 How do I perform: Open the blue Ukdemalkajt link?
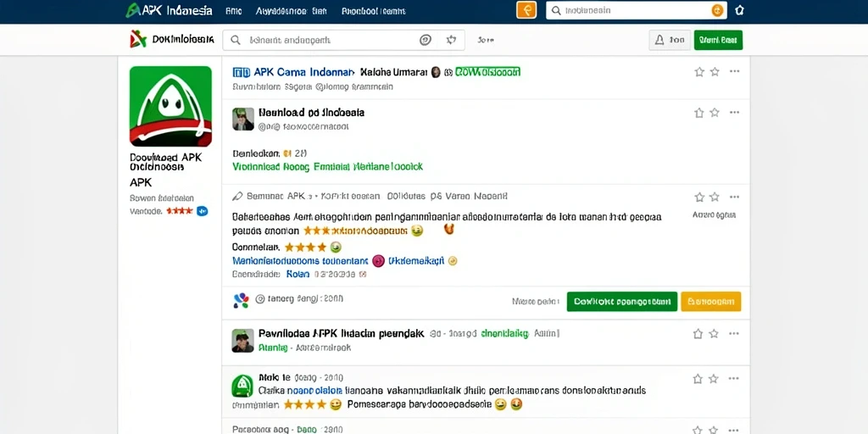click(x=416, y=261)
